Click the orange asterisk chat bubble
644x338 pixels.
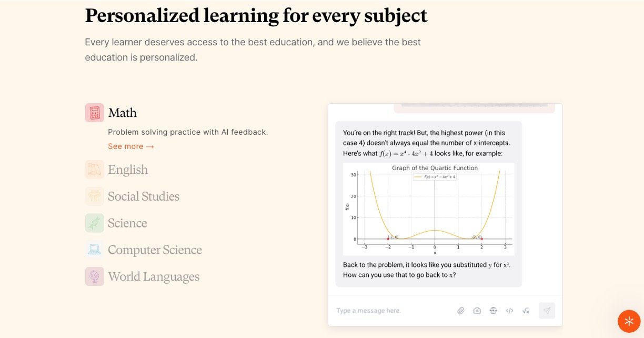(x=629, y=321)
